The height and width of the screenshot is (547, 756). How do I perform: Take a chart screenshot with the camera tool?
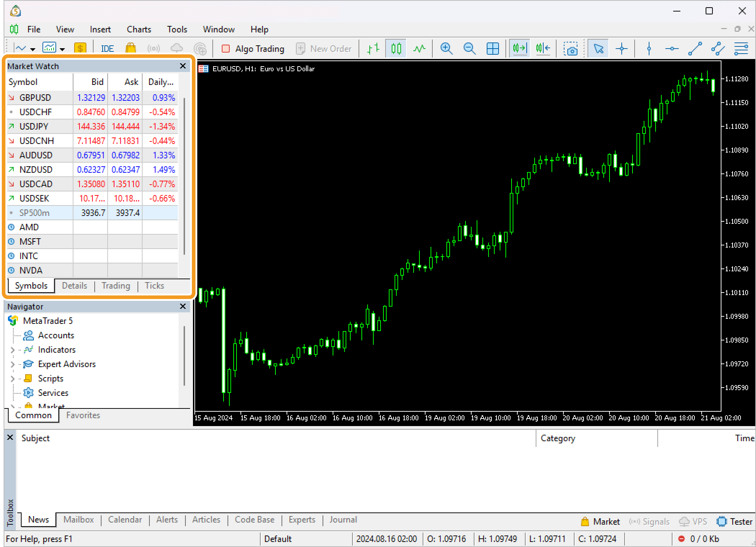[571, 48]
